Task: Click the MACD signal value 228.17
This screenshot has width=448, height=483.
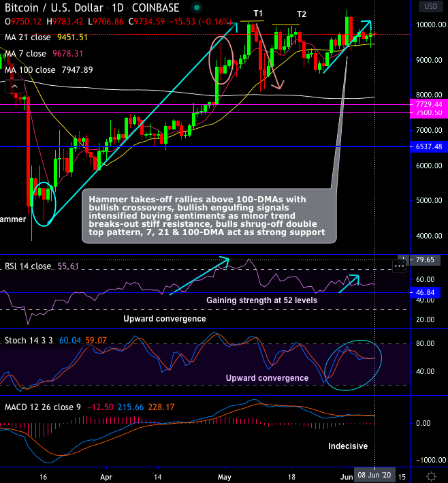Action: 161,407
